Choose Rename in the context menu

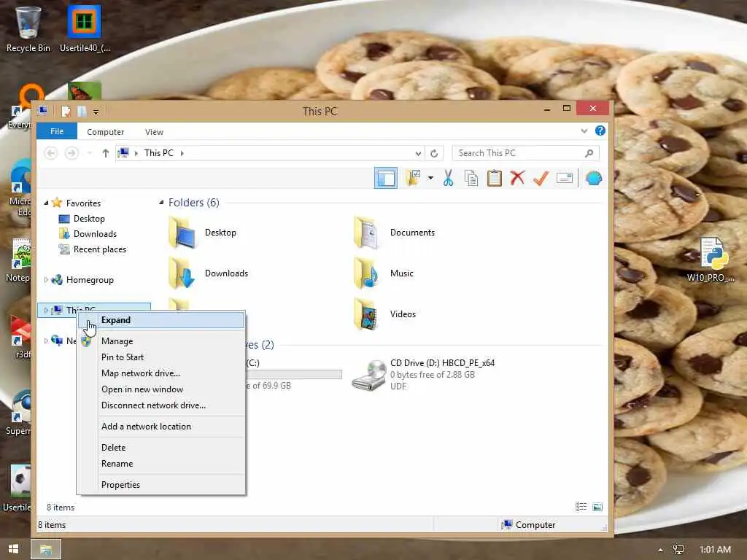click(x=161, y=464)
